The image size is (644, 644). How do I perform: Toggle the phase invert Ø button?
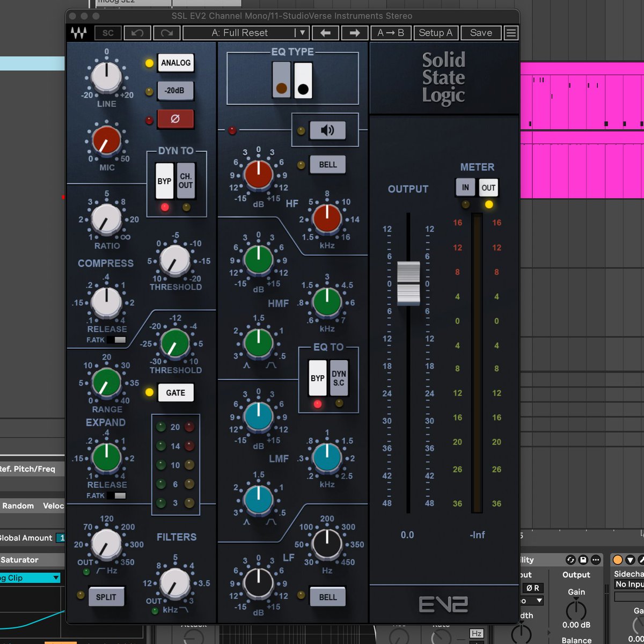[x=175, y=119]
